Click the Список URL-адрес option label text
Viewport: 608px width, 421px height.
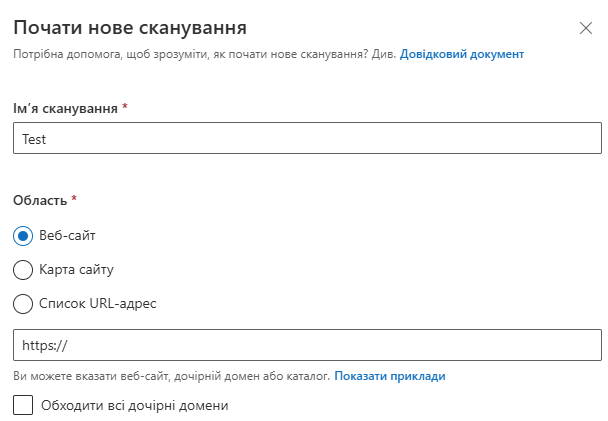pyautogui.click(x=99, y=302)
